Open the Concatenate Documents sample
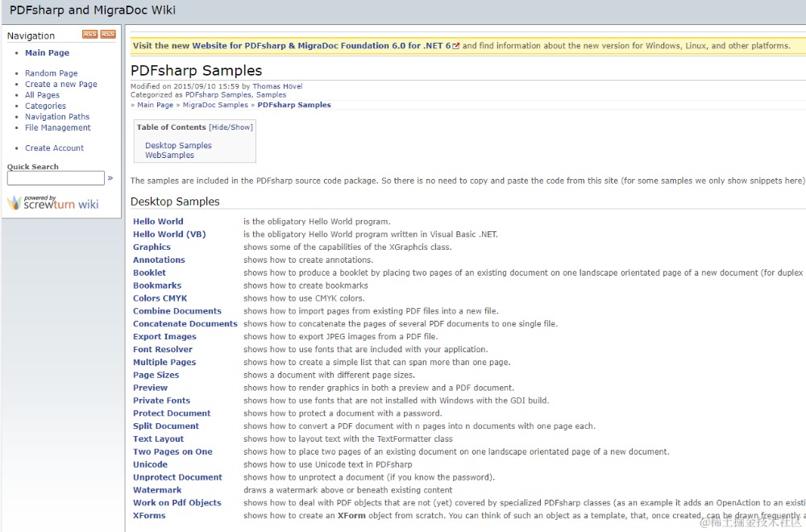 point(185,324)
